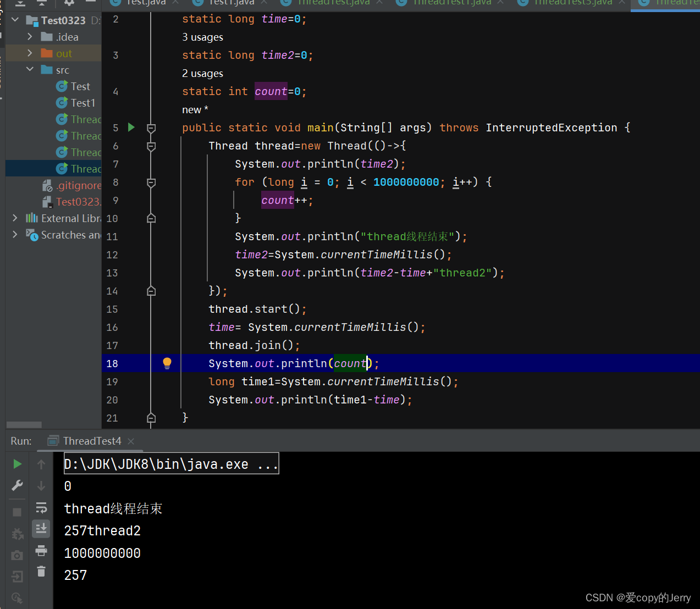Screen dimensions: 700x609
Task: Collapse the src folder in the project tree
Action: (31, 70)
